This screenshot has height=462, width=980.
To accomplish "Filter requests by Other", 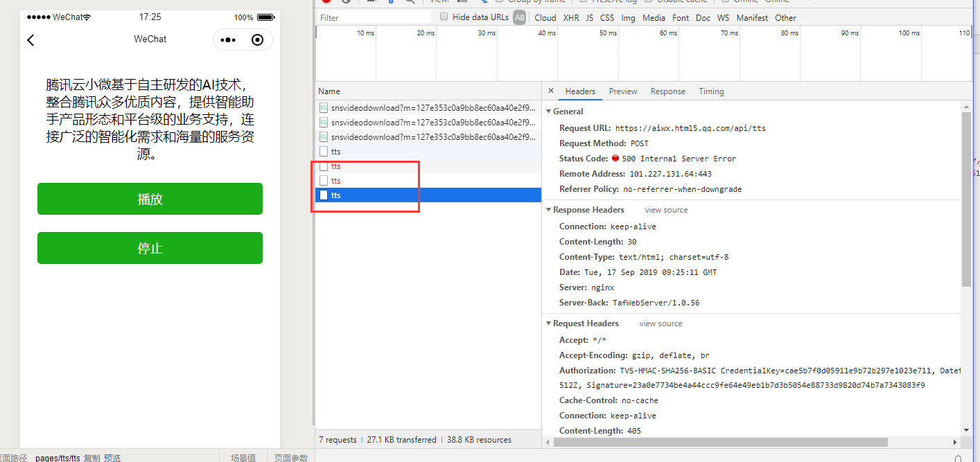I will click(785, 17).
